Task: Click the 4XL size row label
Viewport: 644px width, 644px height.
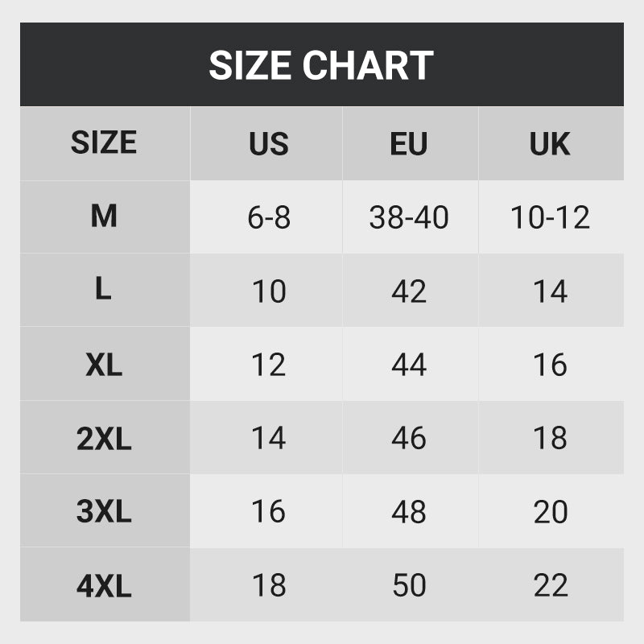Action: click(x=104, y=586)
